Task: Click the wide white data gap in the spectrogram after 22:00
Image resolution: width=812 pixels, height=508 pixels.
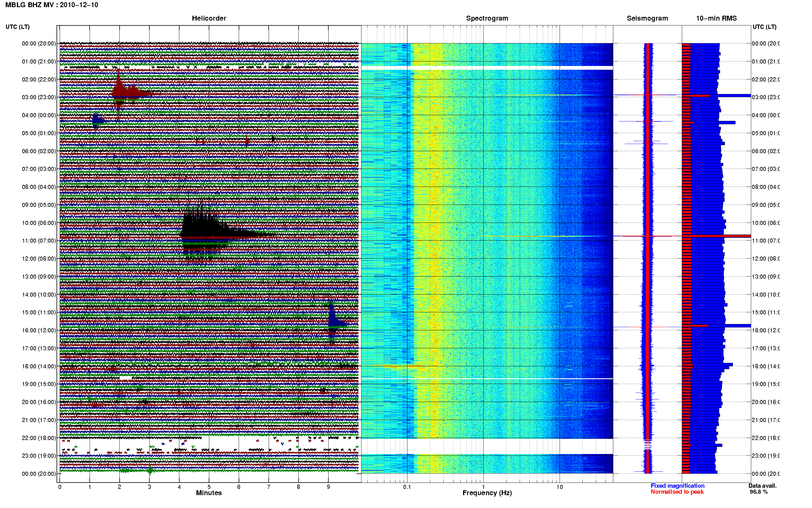Action: [x=487, y=446]
